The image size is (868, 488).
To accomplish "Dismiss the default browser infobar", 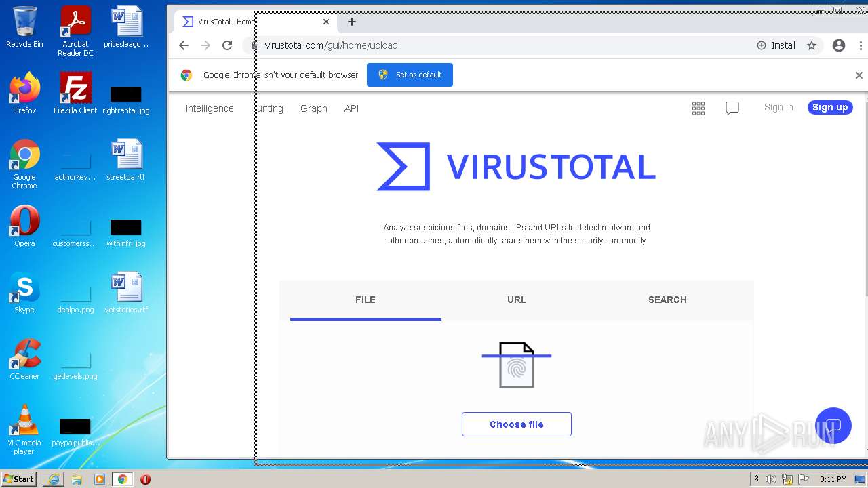I will 859,75.
